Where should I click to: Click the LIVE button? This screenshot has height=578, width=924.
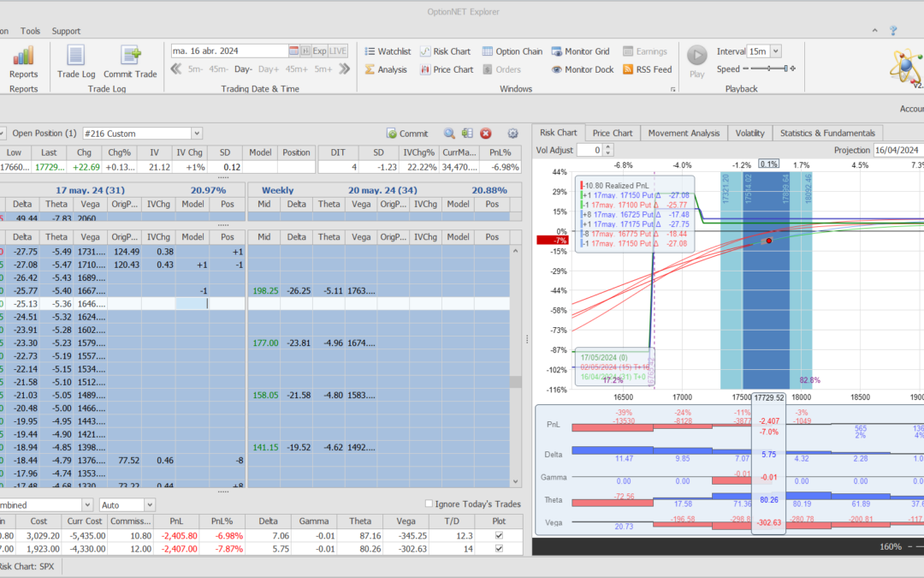(338, 51)
